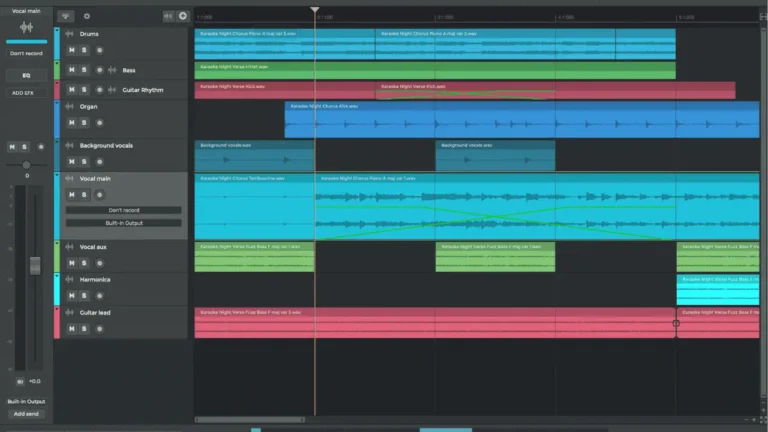Select second Background vocals.wav clip

pos(495,155)
